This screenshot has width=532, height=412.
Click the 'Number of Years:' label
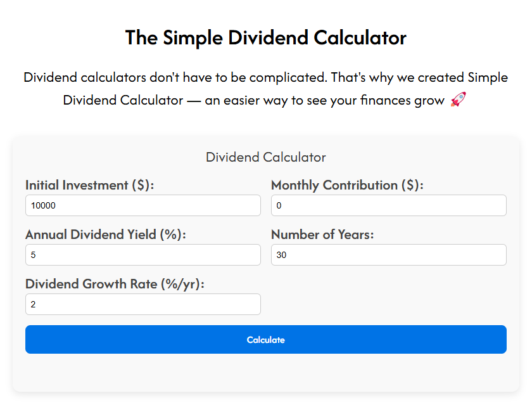(322, 235)
